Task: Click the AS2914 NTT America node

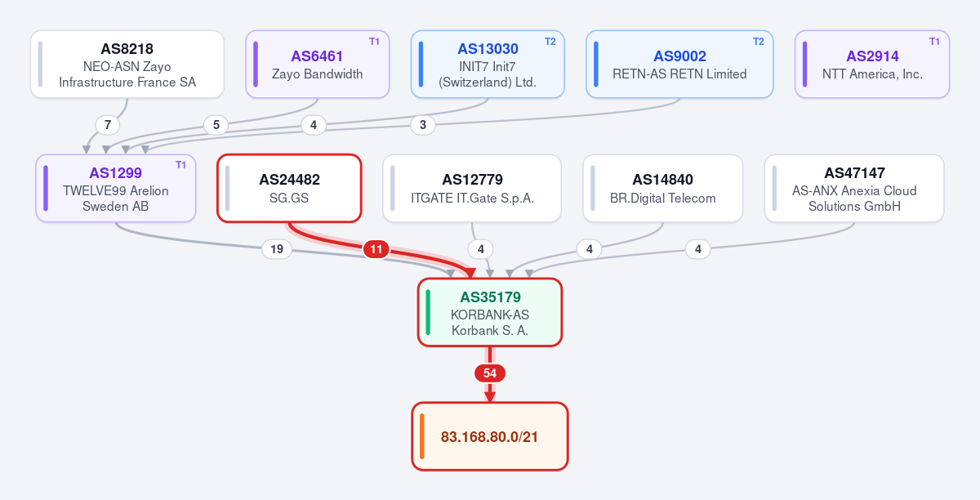Action: [x=872, y=65]
